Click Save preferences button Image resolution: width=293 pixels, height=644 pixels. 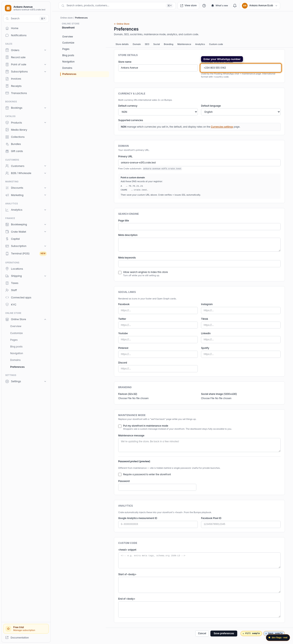point(224,633)
